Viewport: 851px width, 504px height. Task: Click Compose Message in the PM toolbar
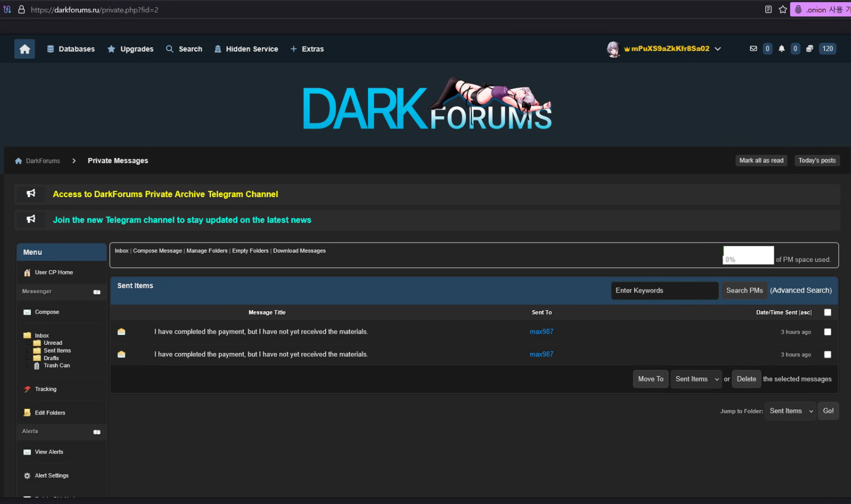point(157,251)
